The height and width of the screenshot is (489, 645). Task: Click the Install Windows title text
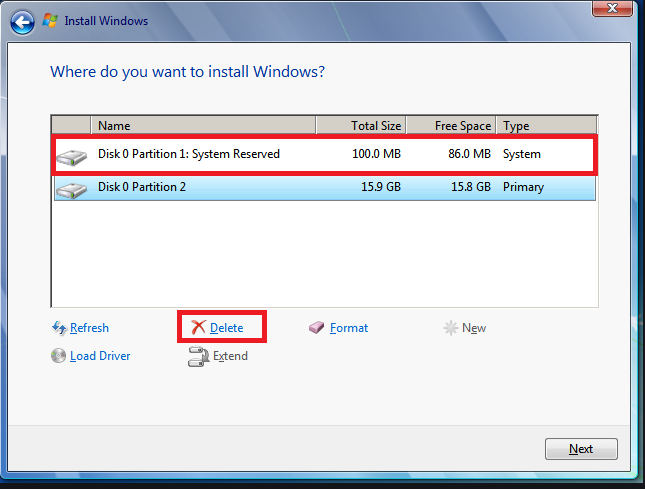pos(106,21)
